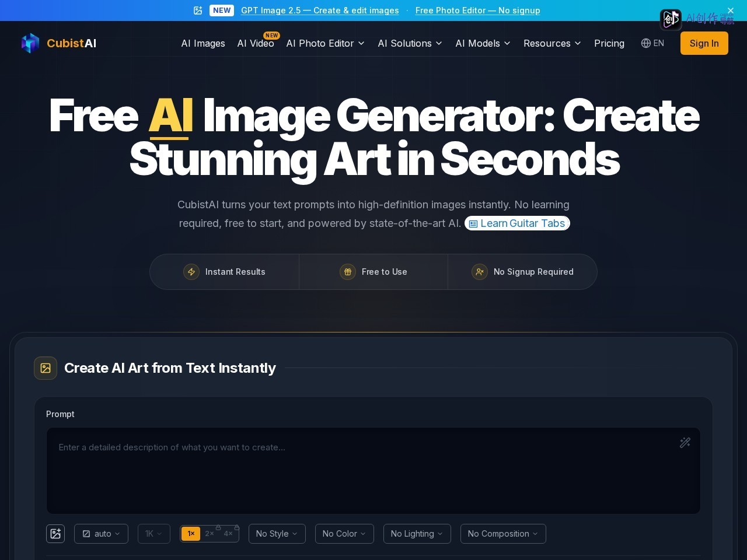This screenshot has width=747, height=560.
Task: Open the Pricing page
Action: point(609,43)
